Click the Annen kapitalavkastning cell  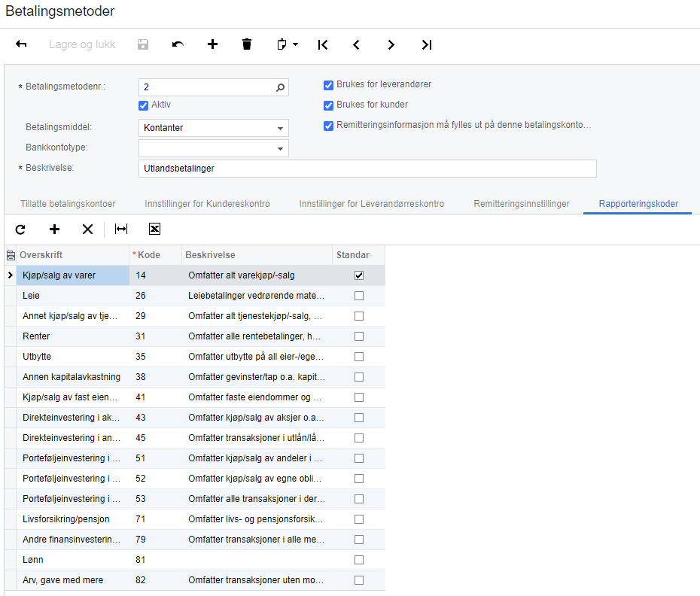73,377
